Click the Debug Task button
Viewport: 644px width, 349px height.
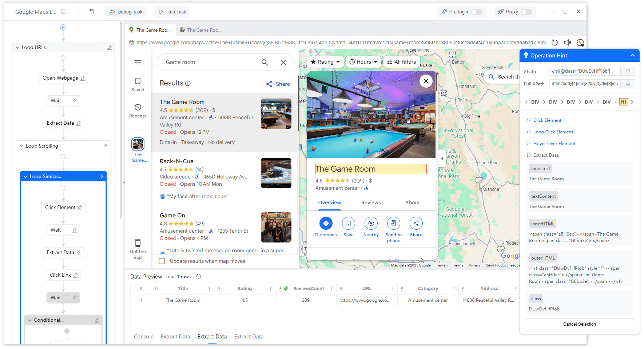click(x=126, y=12)
